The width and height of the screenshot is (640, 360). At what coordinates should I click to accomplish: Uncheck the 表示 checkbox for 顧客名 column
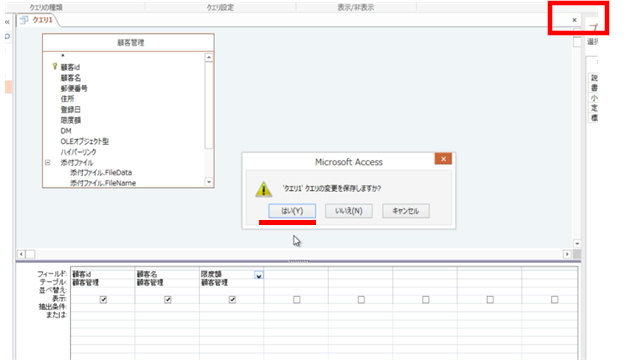click(x=168, y=300)
